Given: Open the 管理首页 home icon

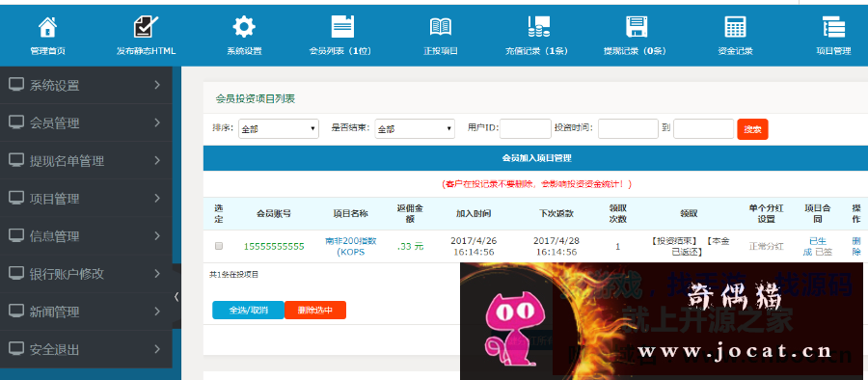Looking at the screenshot, I should click(x=47, y=27).
